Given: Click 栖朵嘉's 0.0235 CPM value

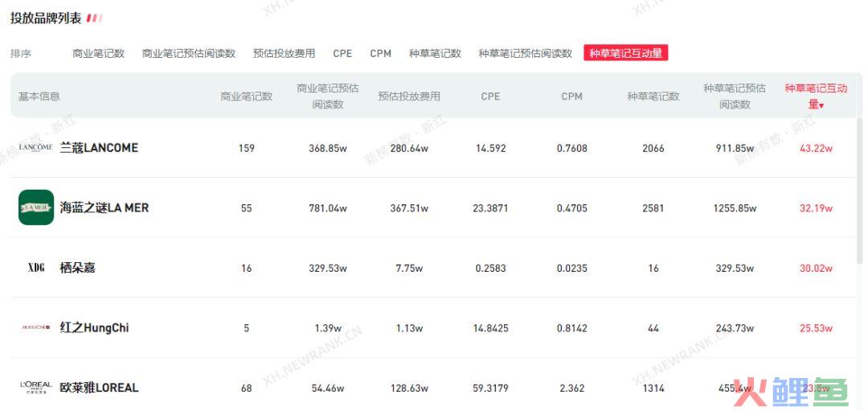Looking at the screenshot, I should tap(572, 268).
